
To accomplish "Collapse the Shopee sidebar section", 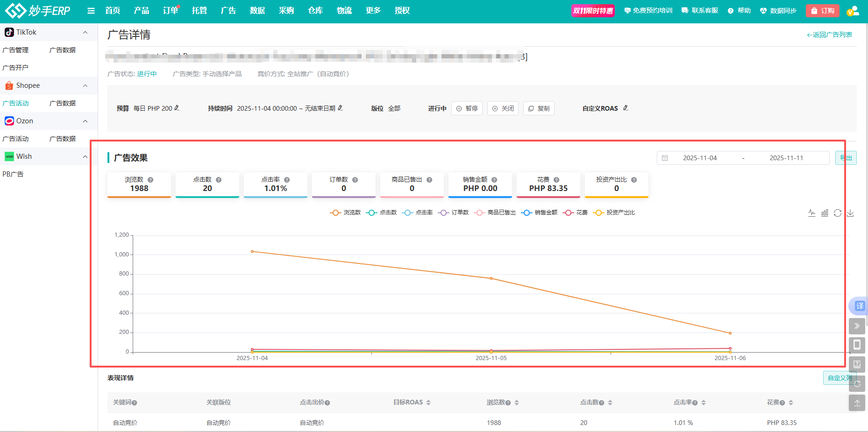I will [85, 85].
